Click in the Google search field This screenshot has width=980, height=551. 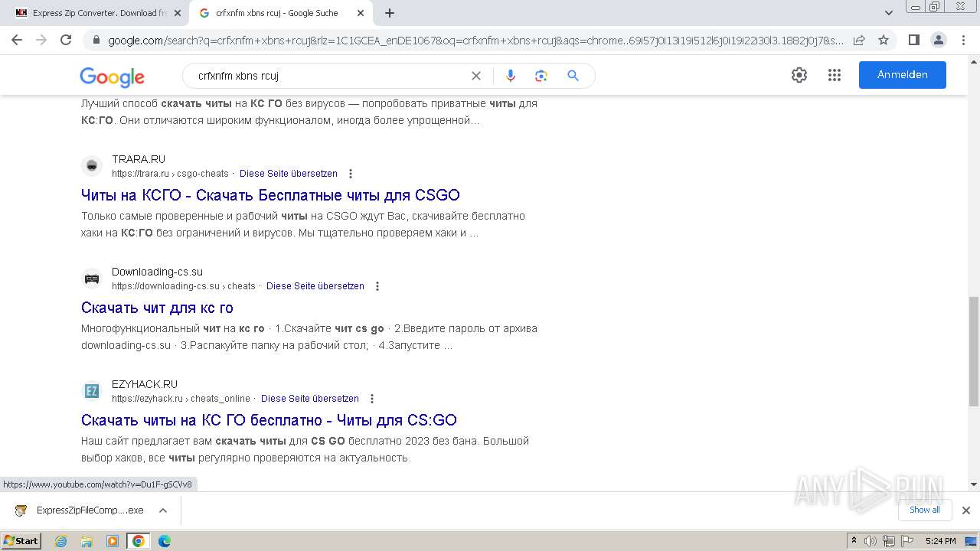click(329, 76)
